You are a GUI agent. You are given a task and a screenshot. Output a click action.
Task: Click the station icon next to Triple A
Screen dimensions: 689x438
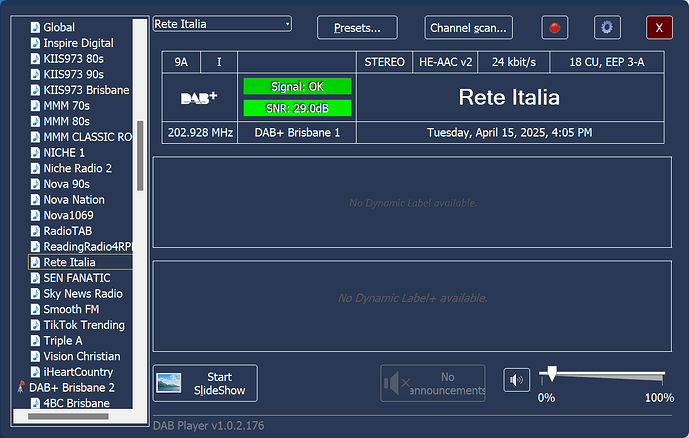pos(35,341)
